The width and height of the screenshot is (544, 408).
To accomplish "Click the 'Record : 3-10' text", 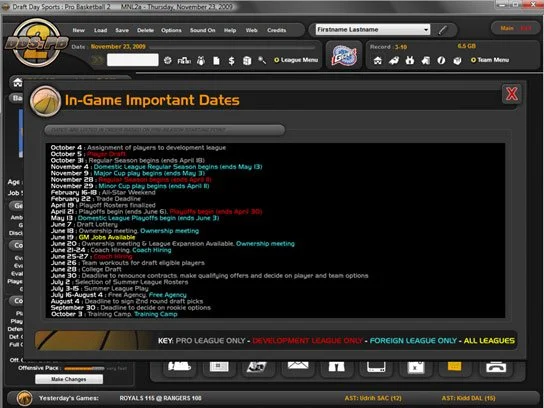I will coord(388,47).
